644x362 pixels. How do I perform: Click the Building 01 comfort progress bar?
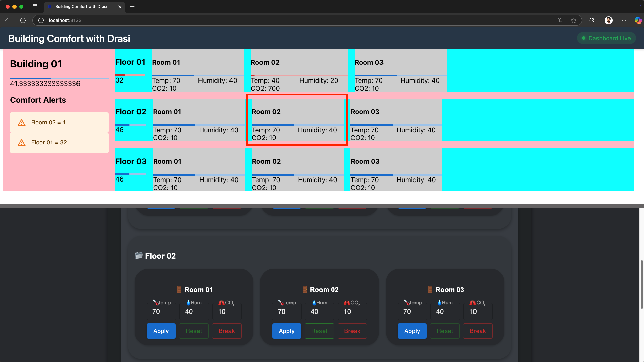(x=59, y=78)
